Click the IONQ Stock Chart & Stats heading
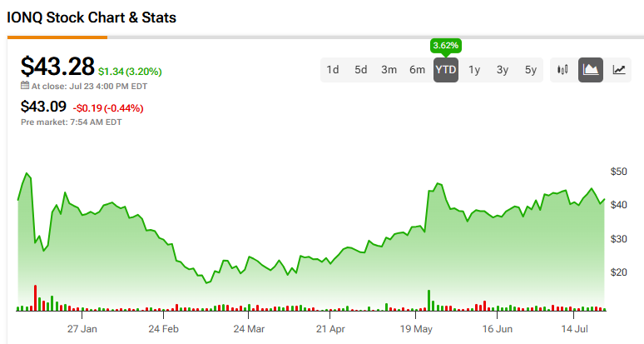The height and width of the screenshot is (344, 644). pyautogui.click(x=91, y=17)
